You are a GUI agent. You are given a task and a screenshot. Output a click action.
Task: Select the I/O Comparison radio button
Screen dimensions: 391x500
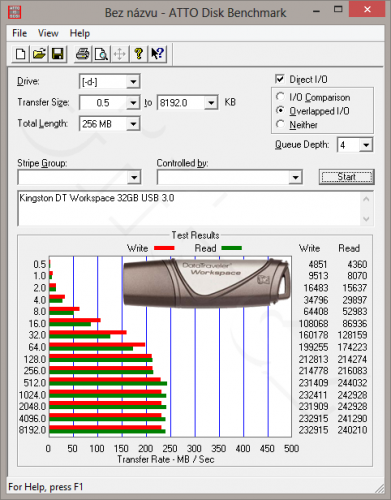coord(280,97)
